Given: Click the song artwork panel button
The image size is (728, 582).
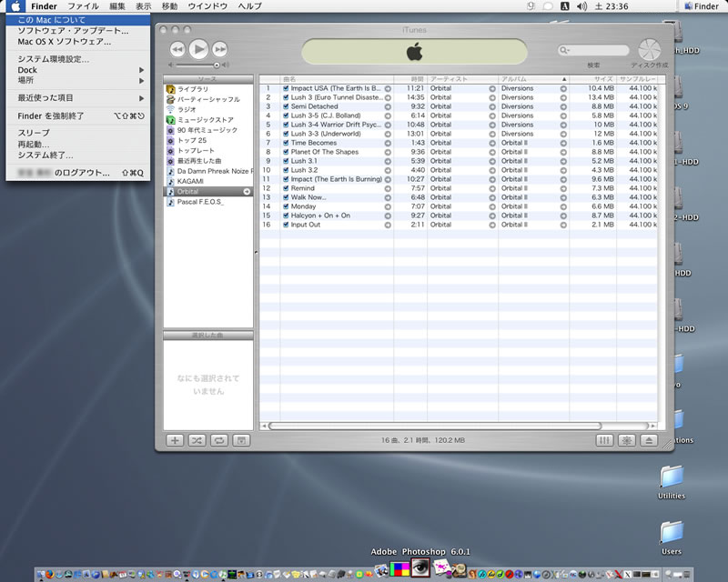Looking at the screenshot, I should click(241, 440).
